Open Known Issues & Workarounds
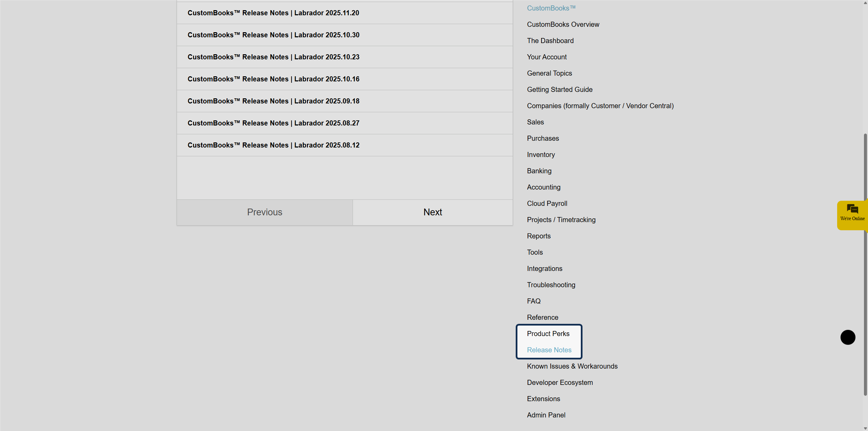 (572, 366)
